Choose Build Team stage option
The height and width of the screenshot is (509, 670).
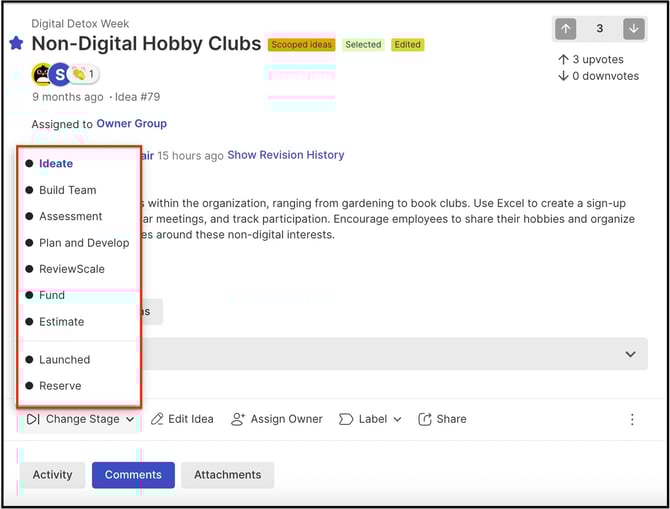tap(68, 190)
